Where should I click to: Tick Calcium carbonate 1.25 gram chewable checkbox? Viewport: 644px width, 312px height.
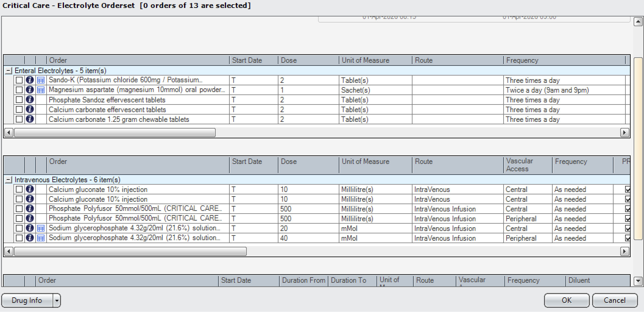[x=19, y=119]
